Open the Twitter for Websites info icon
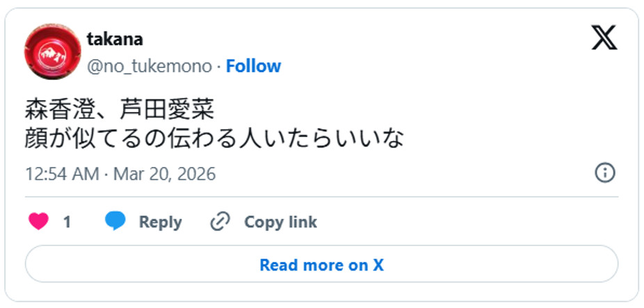 (605, 173)
